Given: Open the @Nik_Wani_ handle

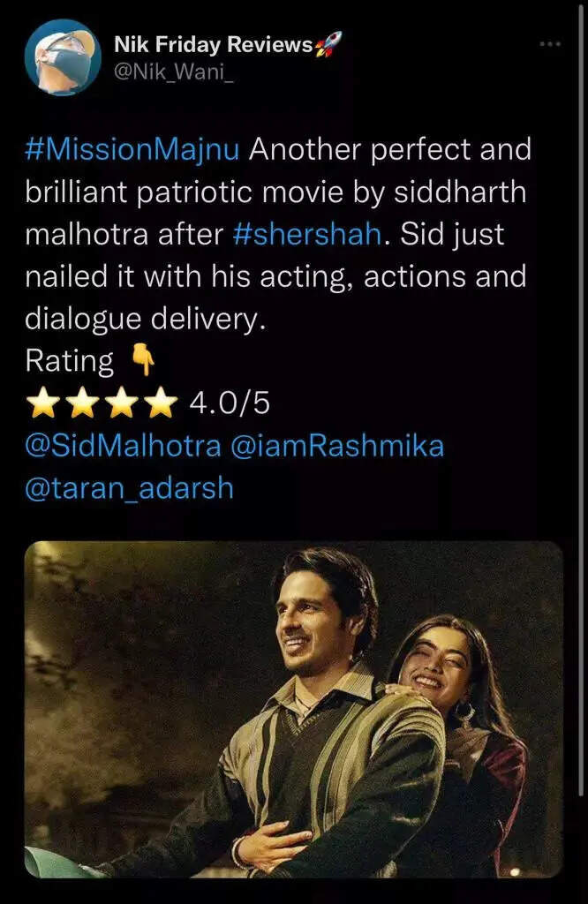Looking at the screenshot, I should tap(174, 72).
